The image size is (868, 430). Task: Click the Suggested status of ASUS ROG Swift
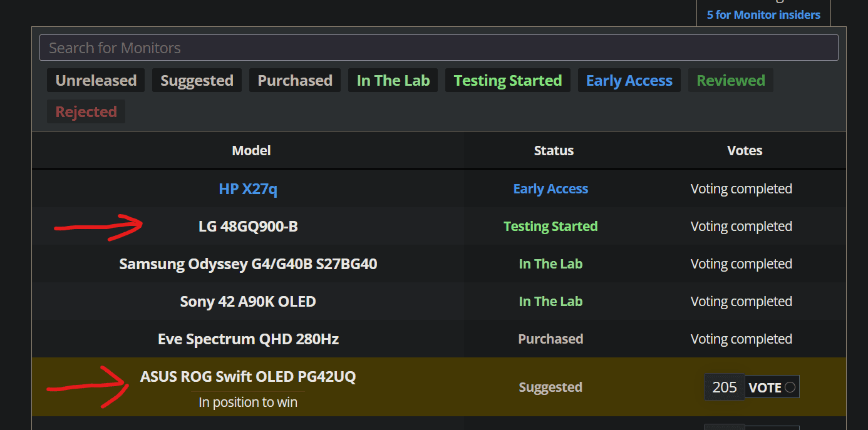pyautogui.click(x=550, y=387)
